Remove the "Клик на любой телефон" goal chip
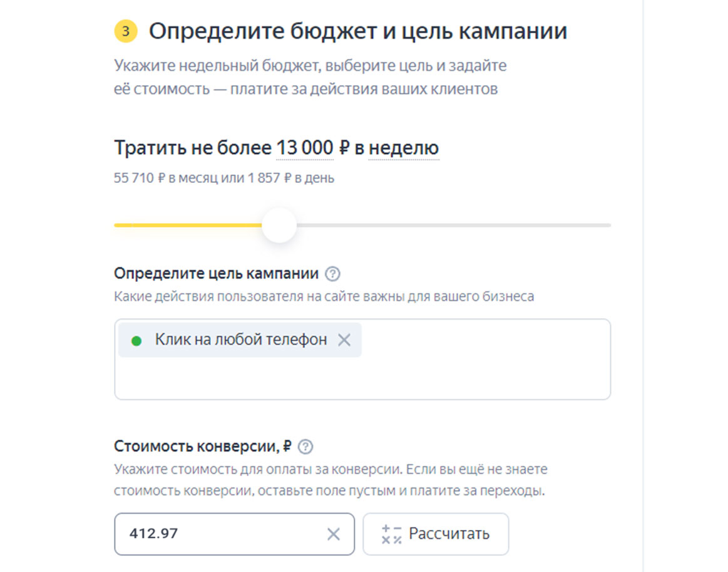This screenshot has height=572, width=728. 344,340
